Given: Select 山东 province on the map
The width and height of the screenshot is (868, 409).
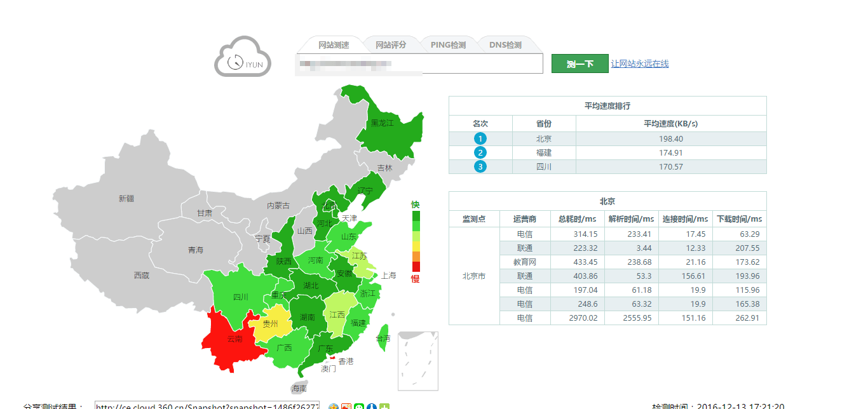Looking at the screenshot, I should click(x=348, y=236).
